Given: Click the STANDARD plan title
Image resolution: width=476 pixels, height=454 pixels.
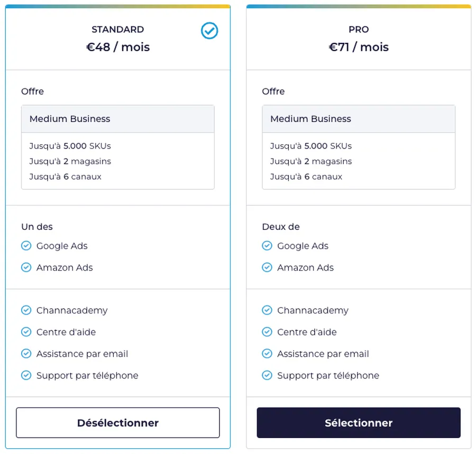Looking at the screenshot, I should pos(117,30).
